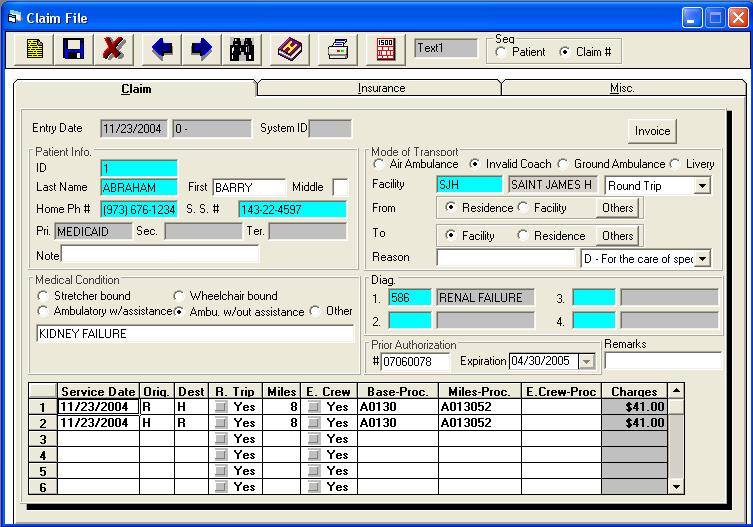Click the Note field
The height and width of the screenshot is (527, 753).
(x=160, y=254)
